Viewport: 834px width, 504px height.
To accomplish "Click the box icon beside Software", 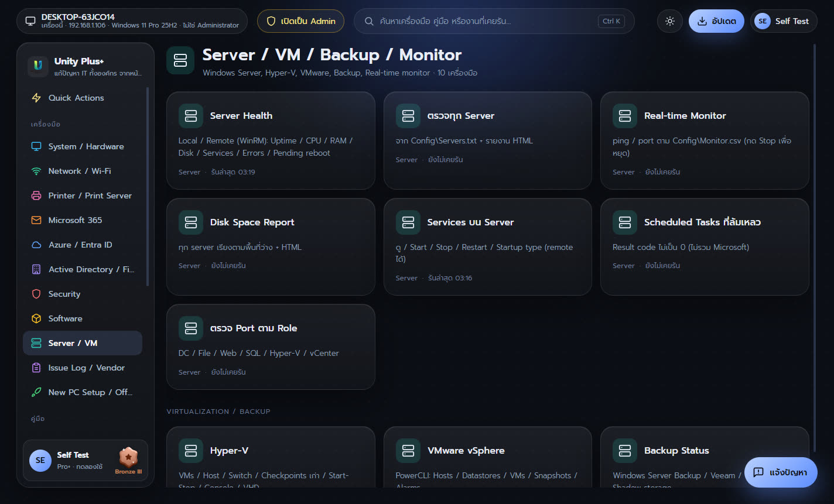I will (x=36, y=318).
